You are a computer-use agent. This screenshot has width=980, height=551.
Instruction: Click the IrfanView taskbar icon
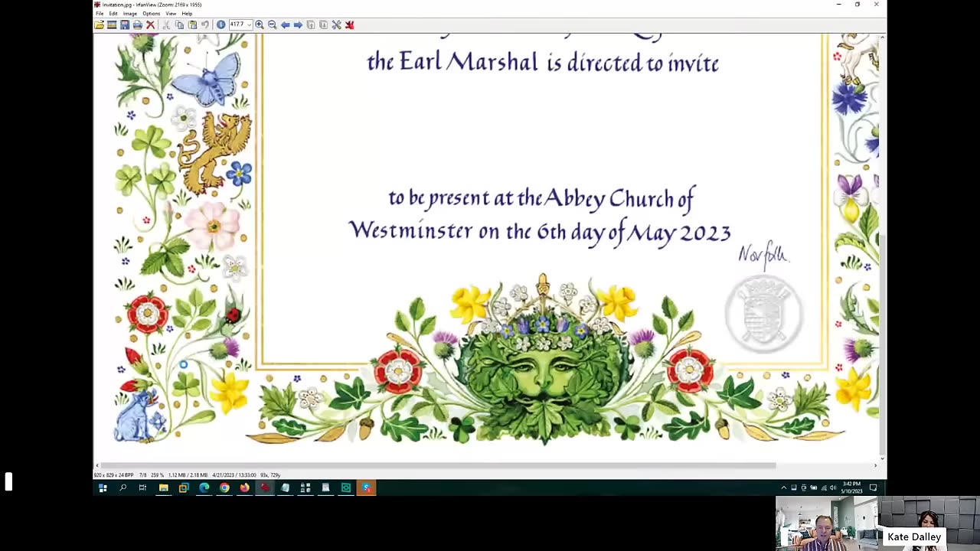264,487
